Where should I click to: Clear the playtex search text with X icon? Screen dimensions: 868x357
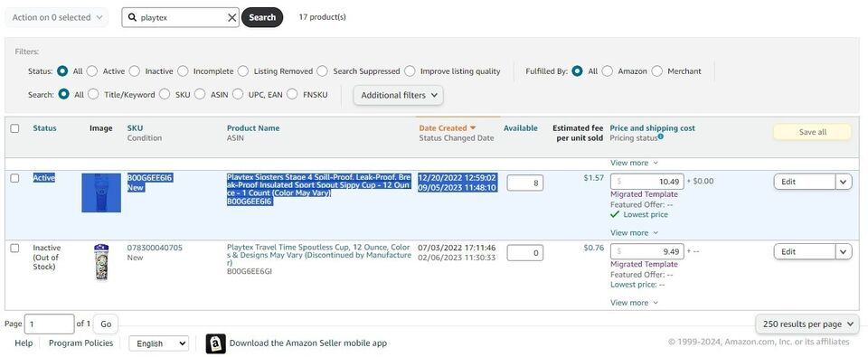point(232,18)
